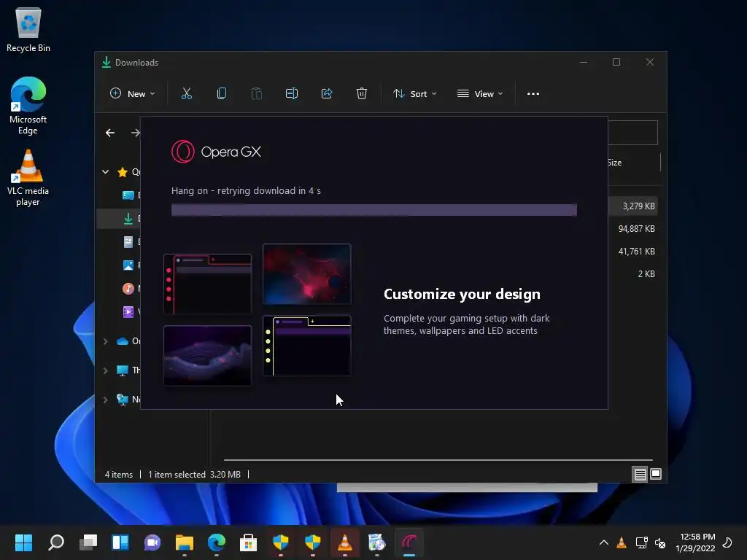Click the Opera GX logo in installer
The height and width of the screenshot is (560, 747).
tap(216, 152)
